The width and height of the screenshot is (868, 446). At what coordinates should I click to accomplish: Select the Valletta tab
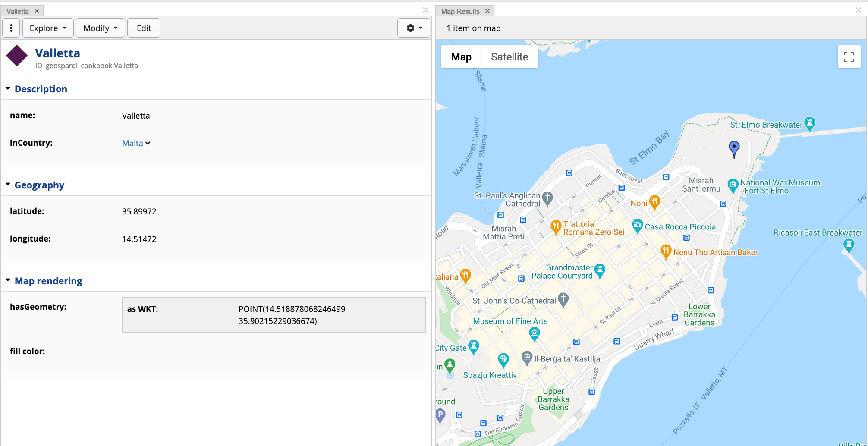(x=18, y=11)
